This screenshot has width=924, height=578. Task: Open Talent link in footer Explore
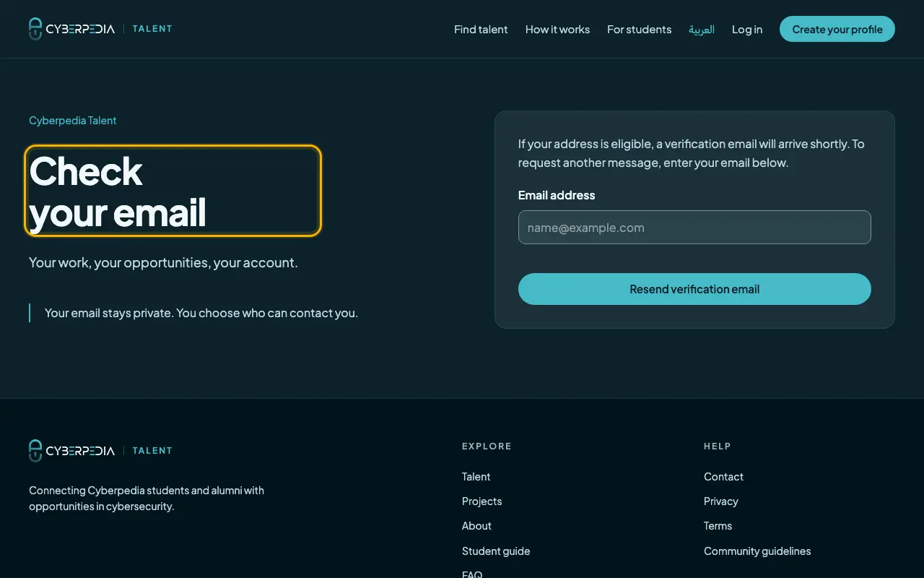click(476, 477)
